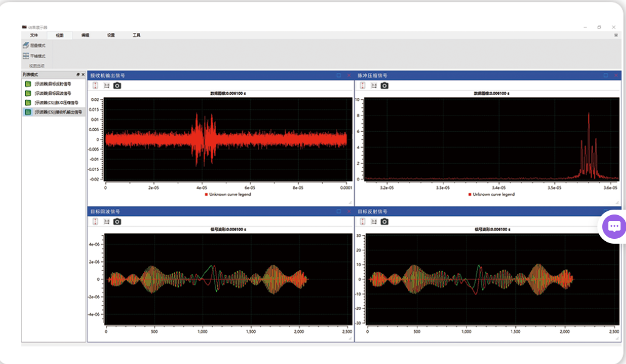Maximize the 接收机输出信号 panel
Viewport: 626px width, 364px height.
click(x=338, y=75)
